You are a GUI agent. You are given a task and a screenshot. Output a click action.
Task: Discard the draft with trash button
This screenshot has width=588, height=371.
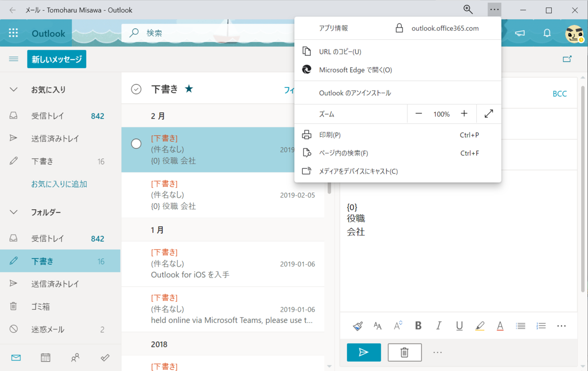click(405, 352)
